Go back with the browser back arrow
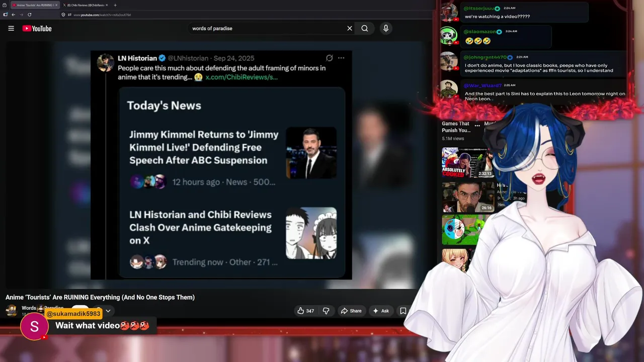 14,15
